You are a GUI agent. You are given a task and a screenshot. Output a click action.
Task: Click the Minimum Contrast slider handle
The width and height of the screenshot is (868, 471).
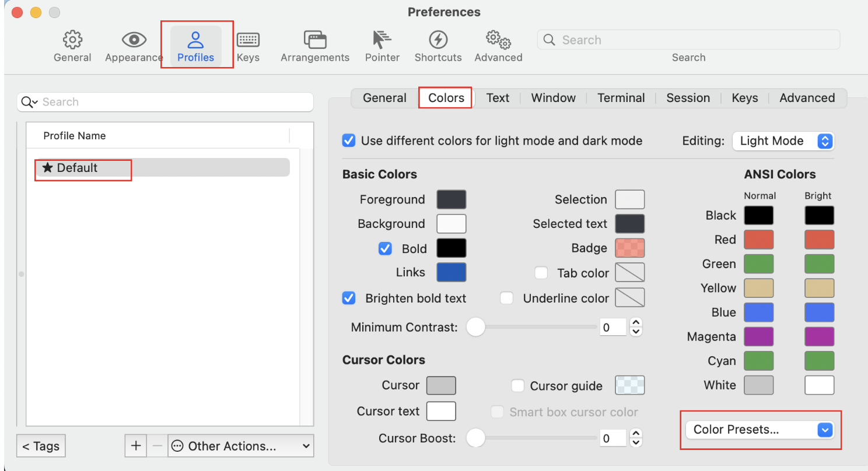point(476,327)
